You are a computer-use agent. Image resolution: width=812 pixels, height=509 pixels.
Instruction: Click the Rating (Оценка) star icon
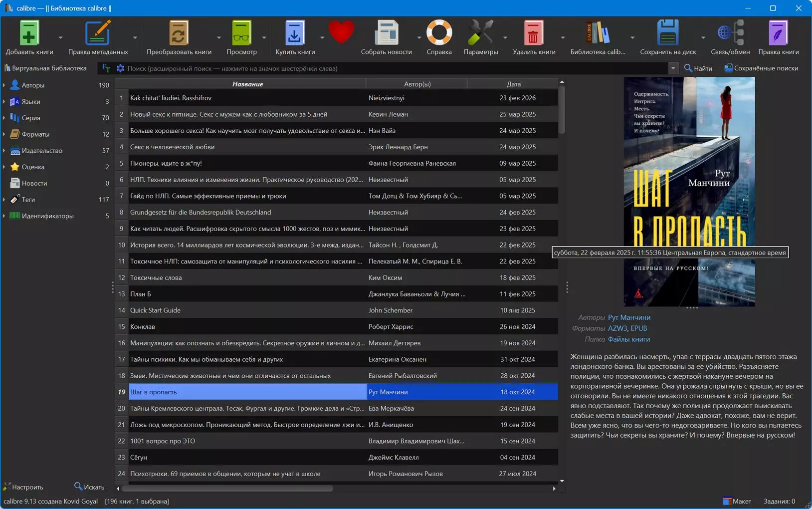(x=15, y=167)
